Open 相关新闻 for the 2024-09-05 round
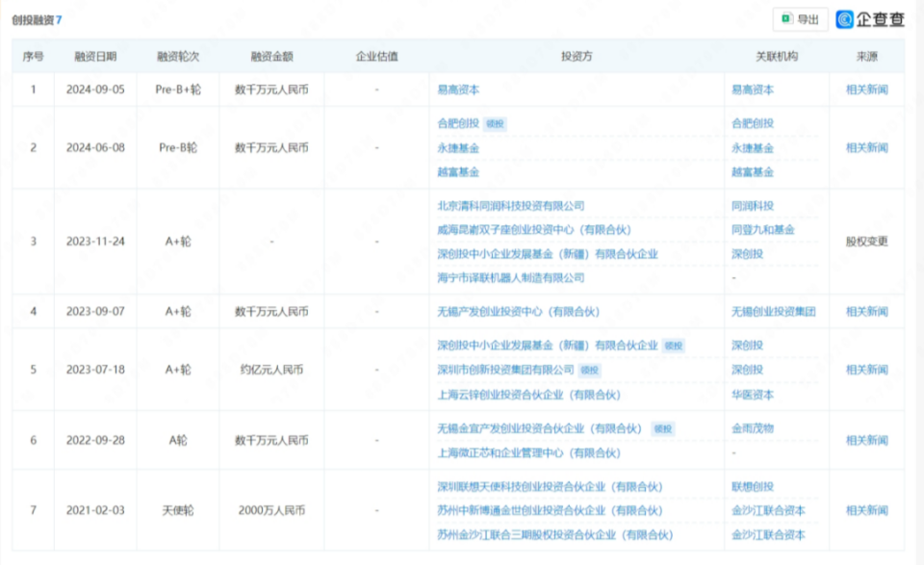 coord(867,90)
